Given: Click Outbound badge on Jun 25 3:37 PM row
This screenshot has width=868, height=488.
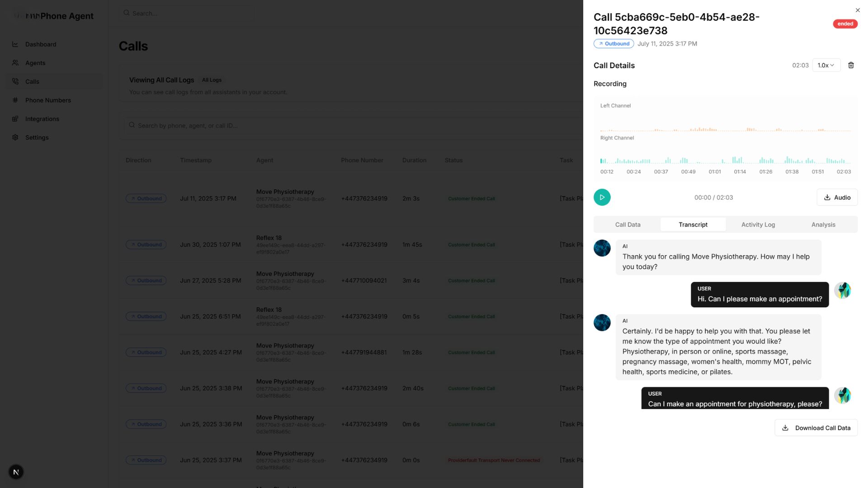Looking at the screenshot, I should pyautogui.click(x=146, y=460).
